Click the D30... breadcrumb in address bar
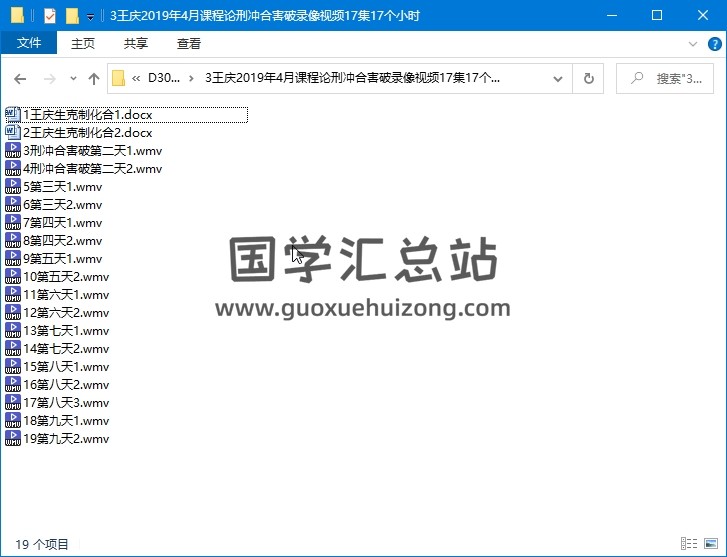Image resolution: width=727 pixels, height=557 pixels. 164,78
